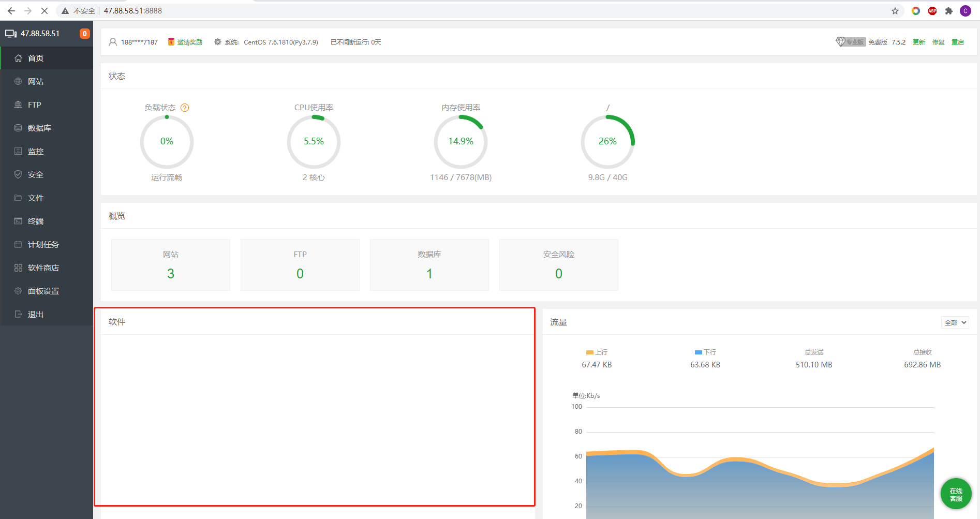Click the 退出 logout icon in sidebar
980x519 pixels.
(18, 314)
